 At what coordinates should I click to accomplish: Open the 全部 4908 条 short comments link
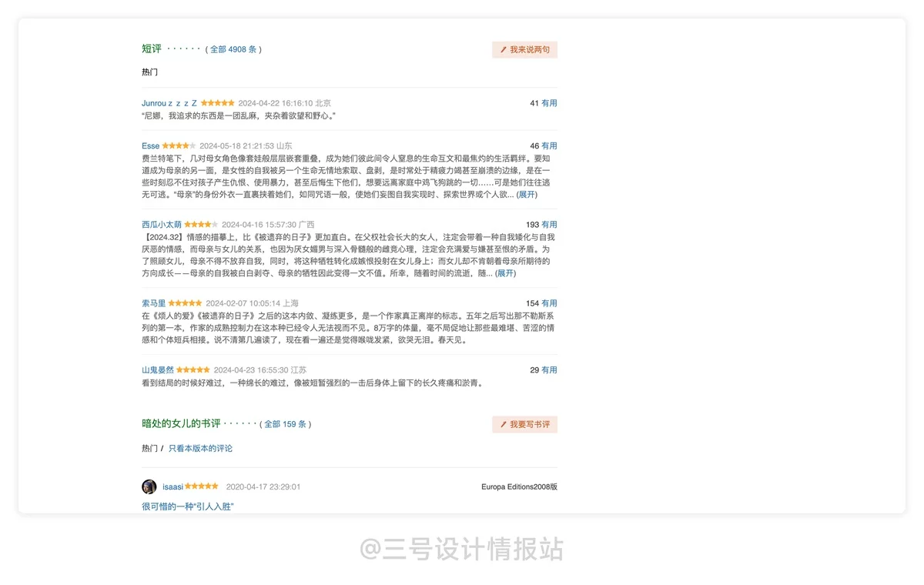[233, 48]
